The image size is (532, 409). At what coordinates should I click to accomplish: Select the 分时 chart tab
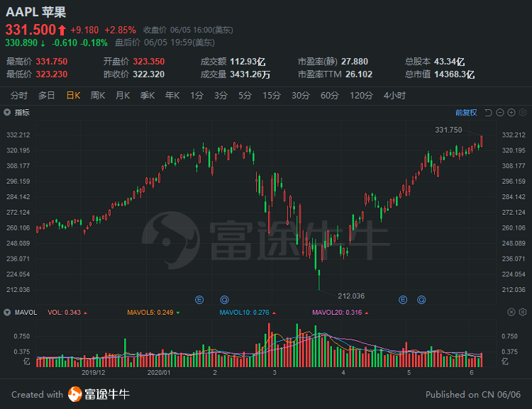(19, 96)
